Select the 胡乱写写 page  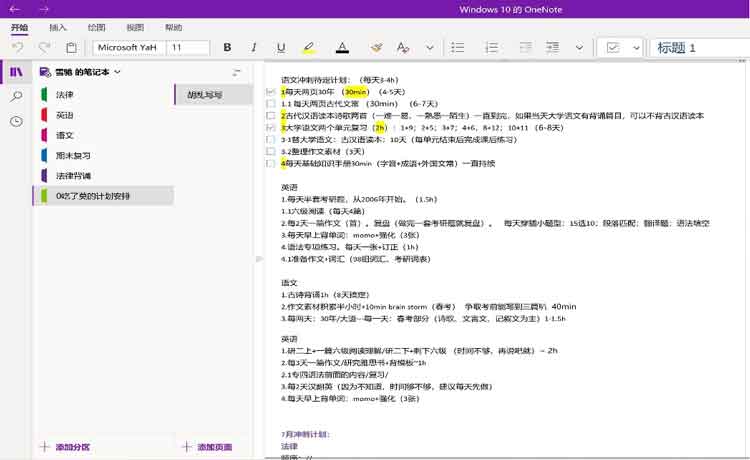[x=213, y=95]
